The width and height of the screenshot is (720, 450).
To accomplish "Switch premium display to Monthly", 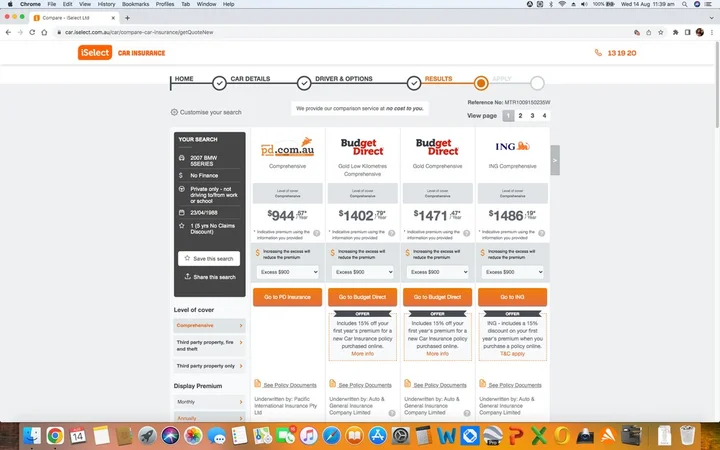I will [x=209, y=402].
